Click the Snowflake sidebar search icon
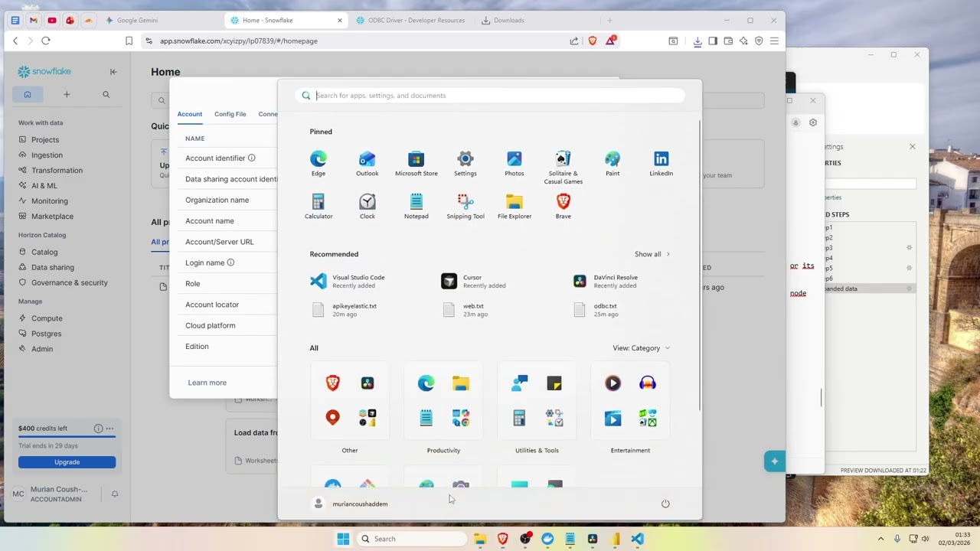This screenshot has height=551, width=980. 106,94
